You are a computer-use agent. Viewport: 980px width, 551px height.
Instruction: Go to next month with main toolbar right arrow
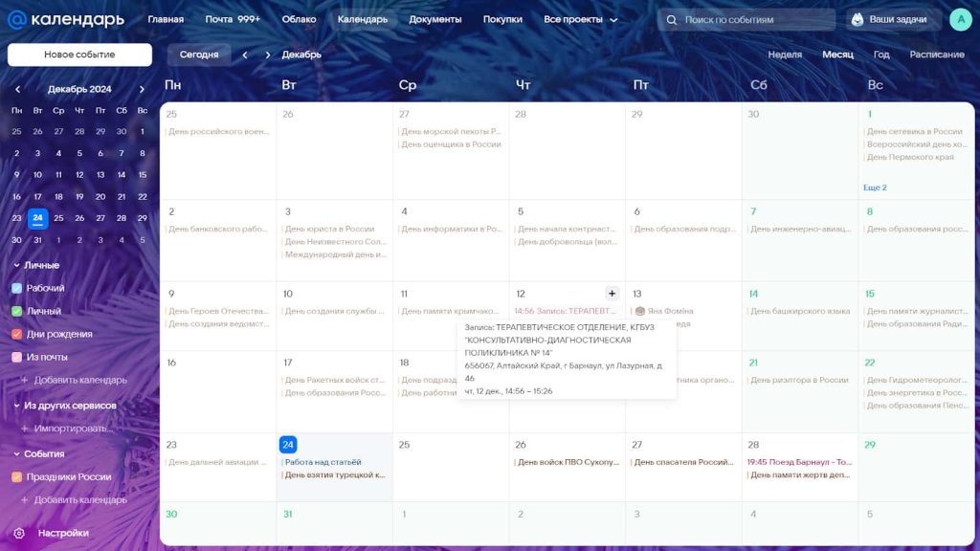point(268,55)
